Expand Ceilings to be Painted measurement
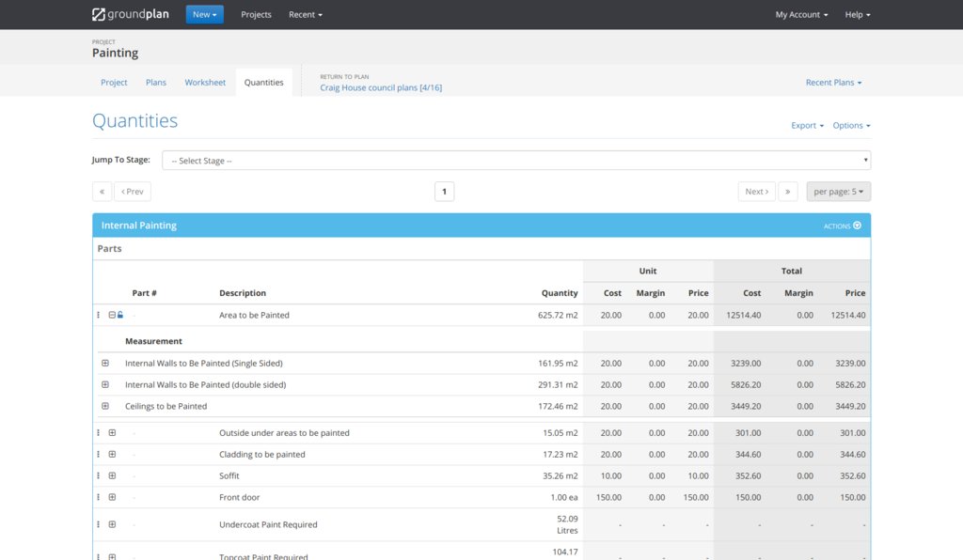This screenshot has height=560, width=963. pos(105,407)
